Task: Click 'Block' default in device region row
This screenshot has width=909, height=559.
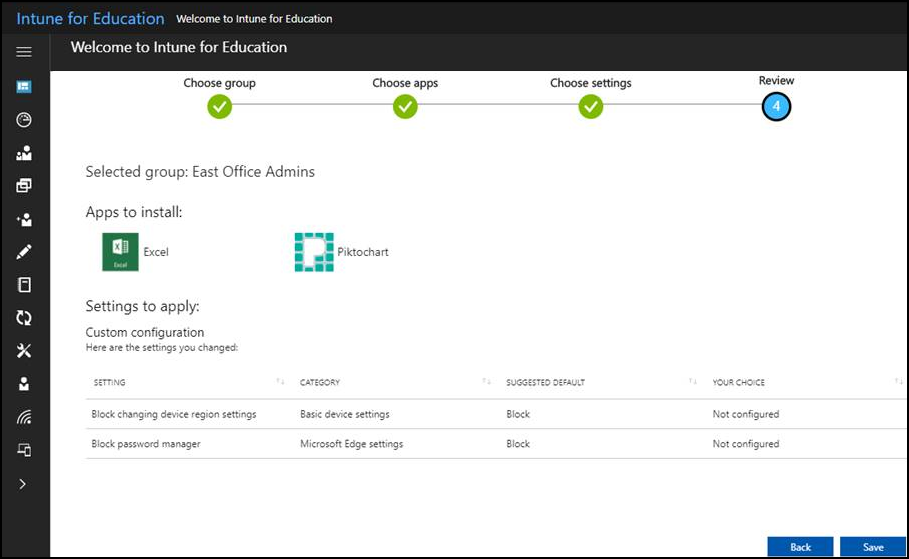Action: point(518,414)
